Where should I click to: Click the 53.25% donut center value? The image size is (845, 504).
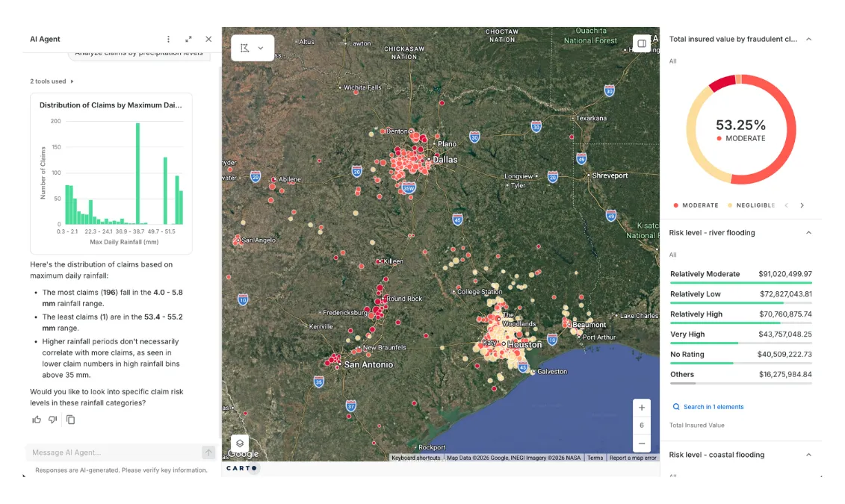coord(740,125)
